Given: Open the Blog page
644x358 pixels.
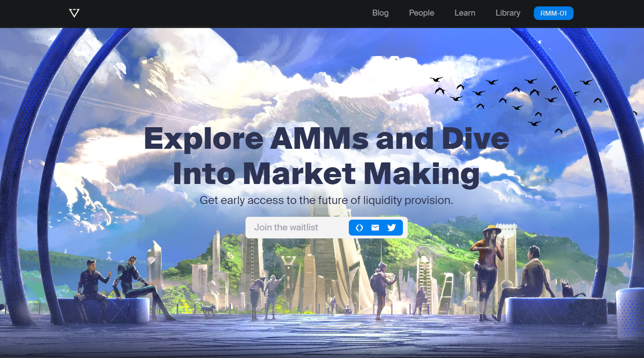Looking at the screenshot, I should coord(380,13).
